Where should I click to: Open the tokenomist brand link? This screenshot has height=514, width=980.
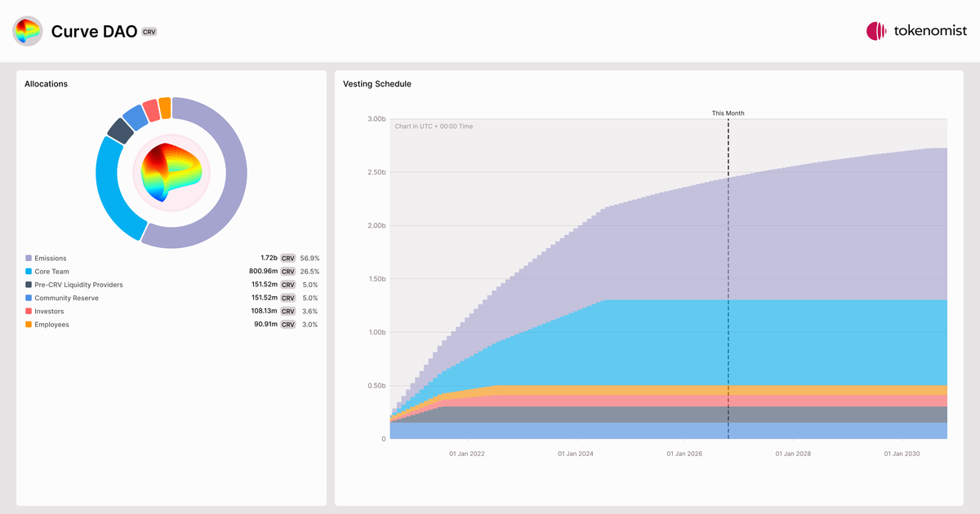point(917,31)
